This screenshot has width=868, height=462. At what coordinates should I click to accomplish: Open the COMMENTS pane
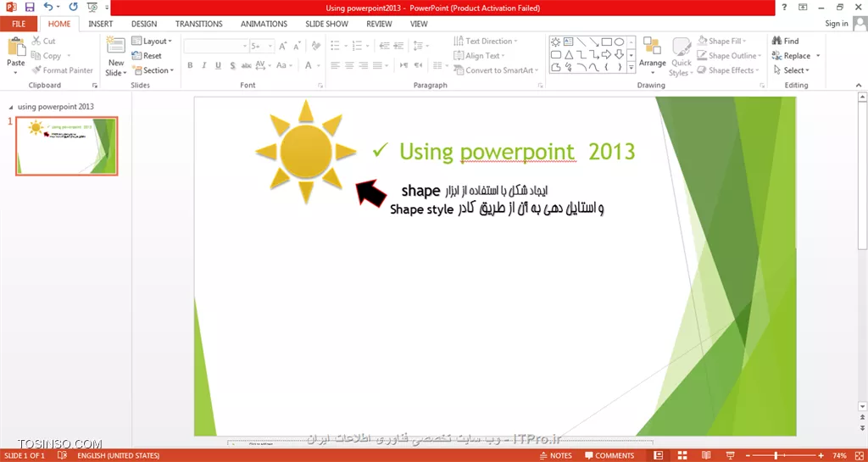tap(609, 455)
